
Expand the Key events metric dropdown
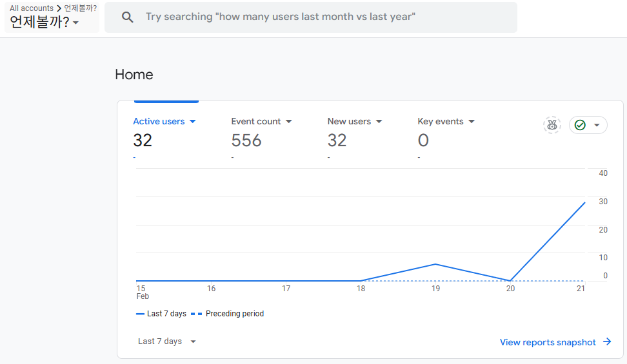[x=472, y=122]
